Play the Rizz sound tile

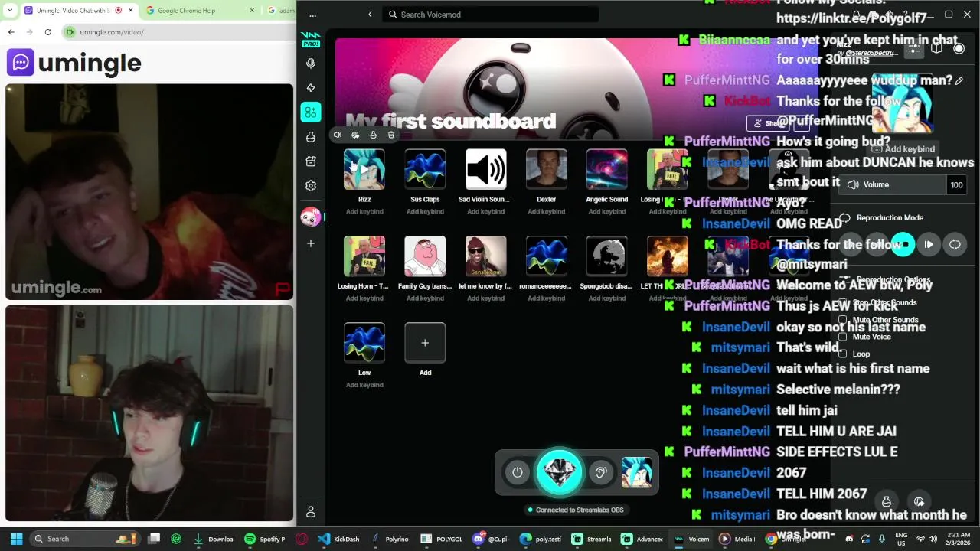pyautogui.click(x=364, y=169)
